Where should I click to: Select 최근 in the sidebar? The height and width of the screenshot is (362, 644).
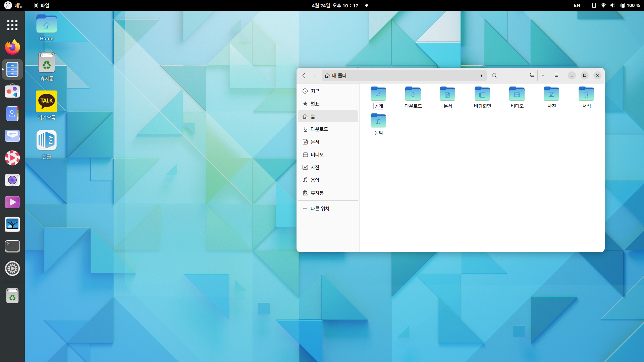[315, 91]
